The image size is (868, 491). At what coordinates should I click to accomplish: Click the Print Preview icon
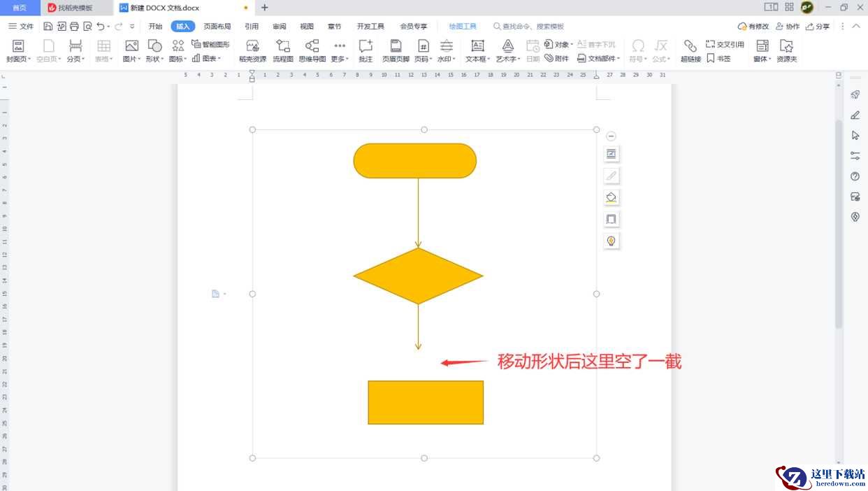(87, 27)
